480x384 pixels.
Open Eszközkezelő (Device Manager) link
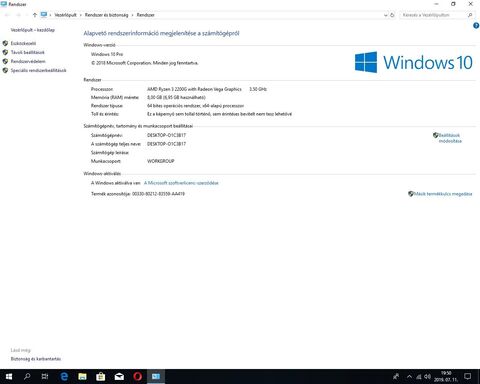click(23, 43)
